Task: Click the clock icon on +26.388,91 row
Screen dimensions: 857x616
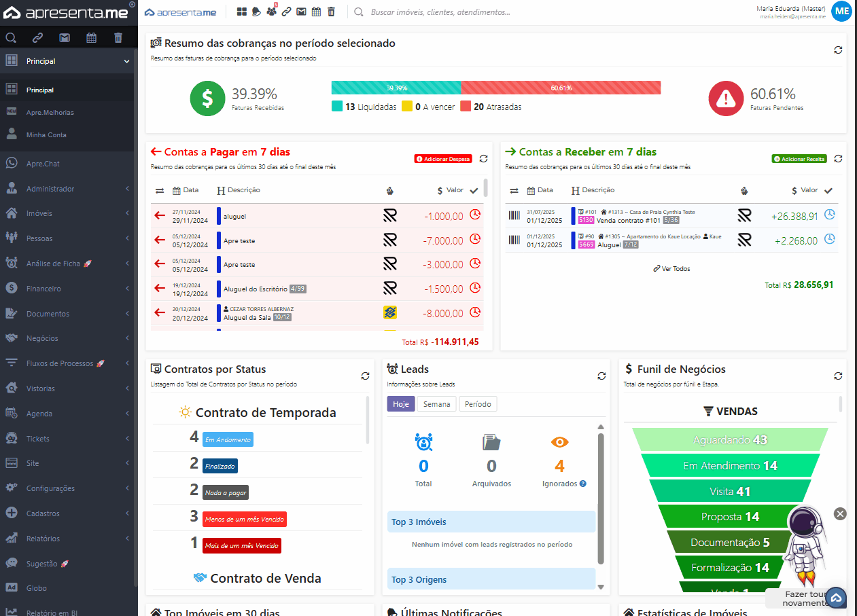Action: pos(829,215)
